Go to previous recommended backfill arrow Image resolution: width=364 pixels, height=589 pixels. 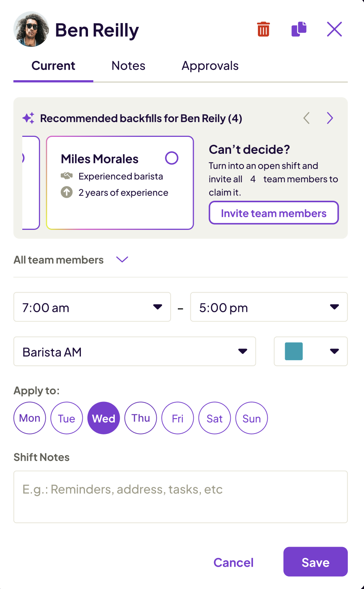(x=307, y=118)
